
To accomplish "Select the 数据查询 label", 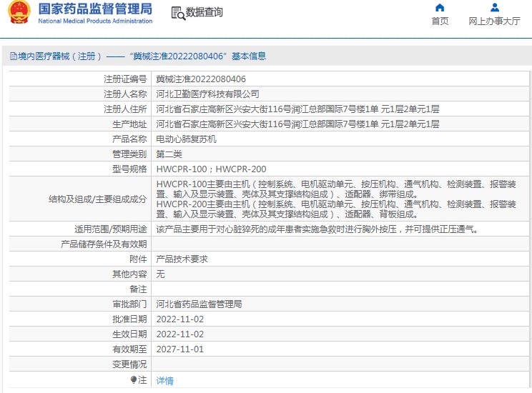I will 204,12.
